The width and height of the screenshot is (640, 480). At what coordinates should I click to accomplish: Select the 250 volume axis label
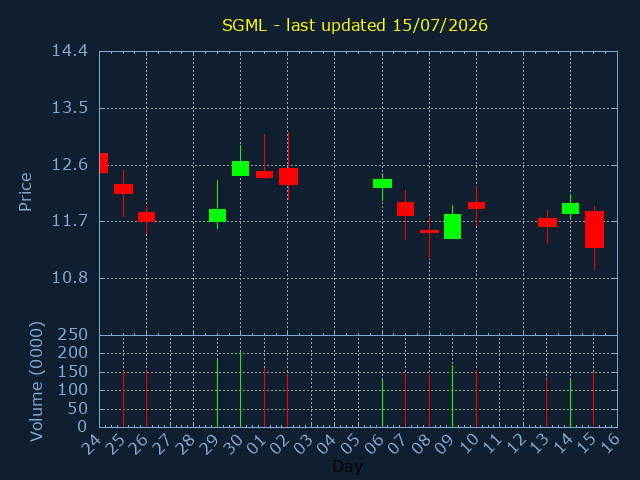[73, 335]
